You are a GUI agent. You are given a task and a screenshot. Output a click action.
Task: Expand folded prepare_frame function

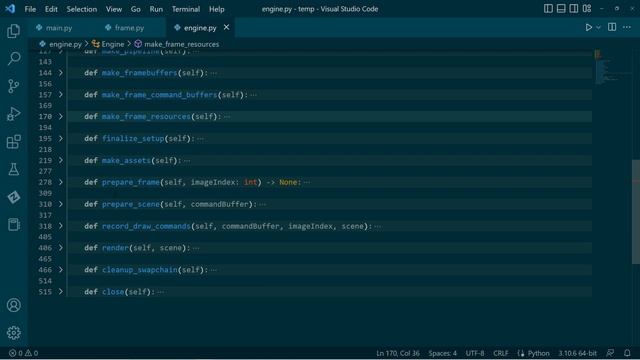pos(61,182)
